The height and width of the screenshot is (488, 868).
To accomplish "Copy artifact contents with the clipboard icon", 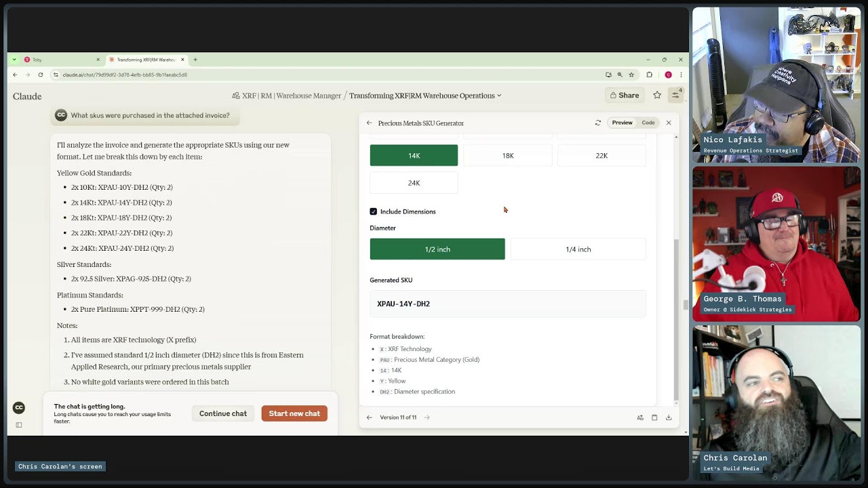I will [654, 418].
